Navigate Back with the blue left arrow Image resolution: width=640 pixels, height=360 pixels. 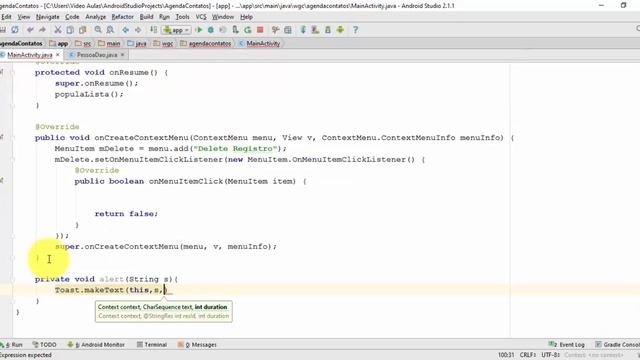[x=126, y=30]
